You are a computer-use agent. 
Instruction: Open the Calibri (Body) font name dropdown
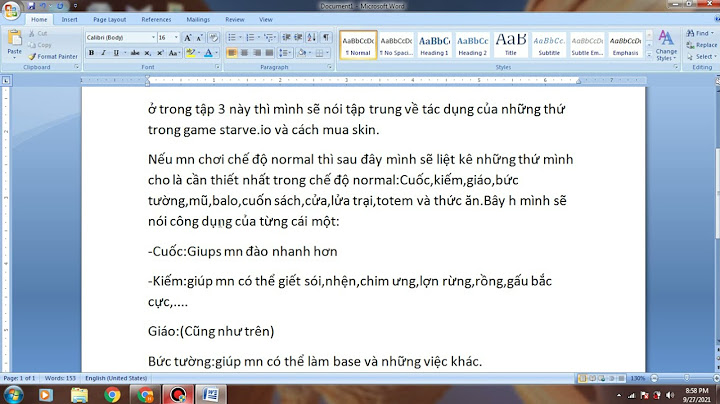point(153,38)
